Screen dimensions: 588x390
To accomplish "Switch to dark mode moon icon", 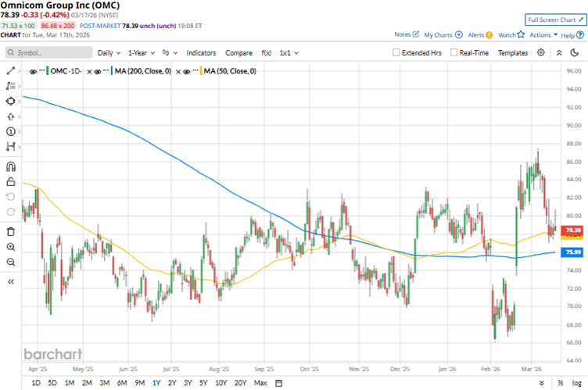I will pyautogui.click(x=575, y=52).
